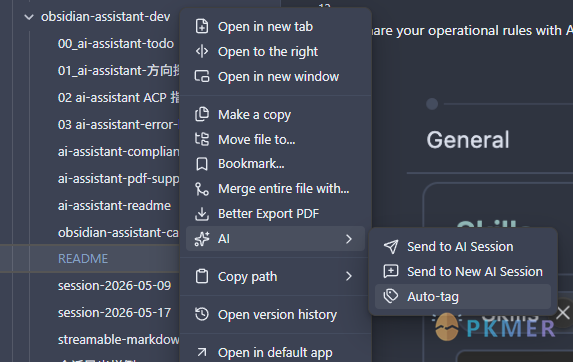The image size is (573, 362).
Task: Open the 00_ai-assistant-todo note
Action: coord(115,44)
